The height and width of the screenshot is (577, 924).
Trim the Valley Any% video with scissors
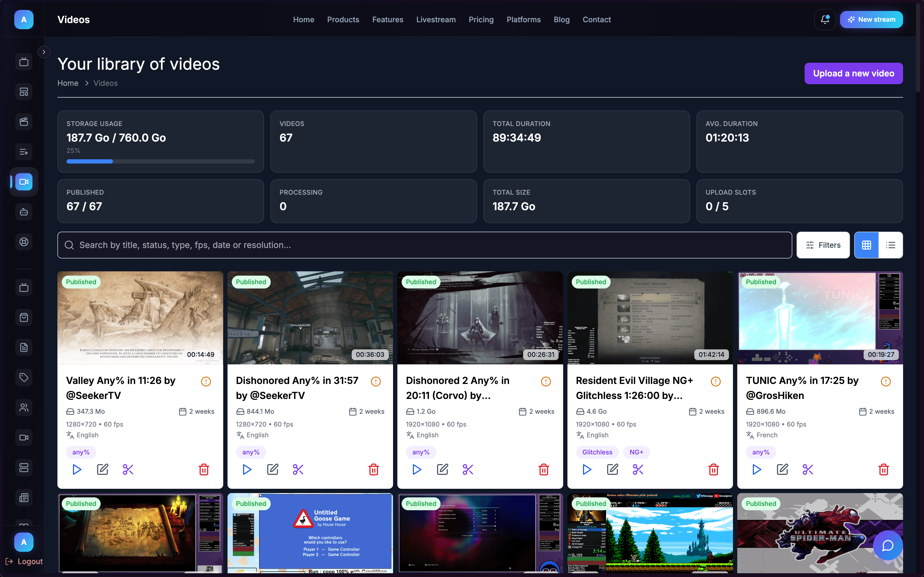coord(128,469)
